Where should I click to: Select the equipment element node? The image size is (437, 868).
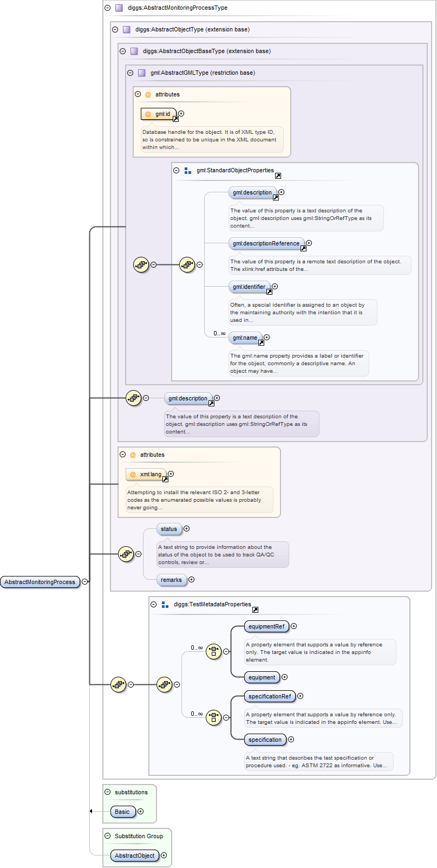pyautogui.click(x=262, y=677)
